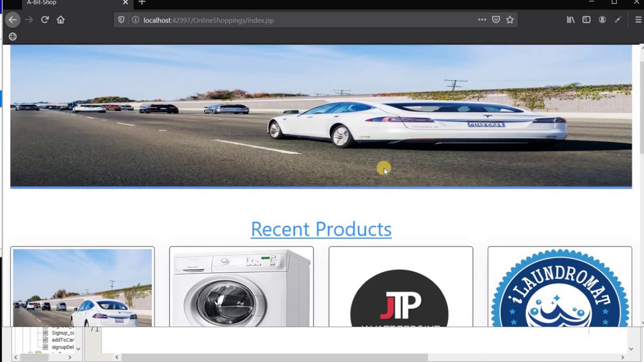
Task: Open the browser home page
Action: [60, 20]
